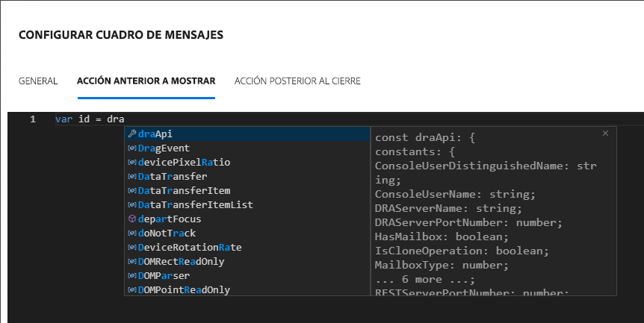This screenshot has height=323, width=644.
Task: Close the draApi documentation popup
Action: [605, 134]
